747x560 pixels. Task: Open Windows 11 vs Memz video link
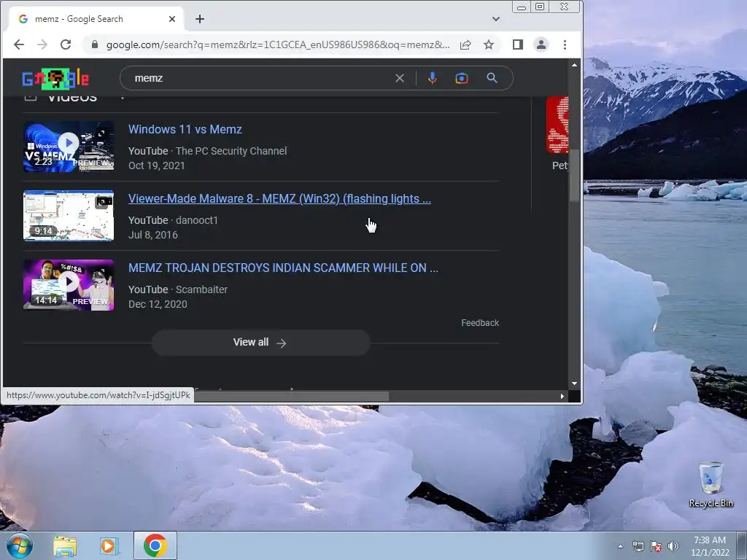click(185, 130)
